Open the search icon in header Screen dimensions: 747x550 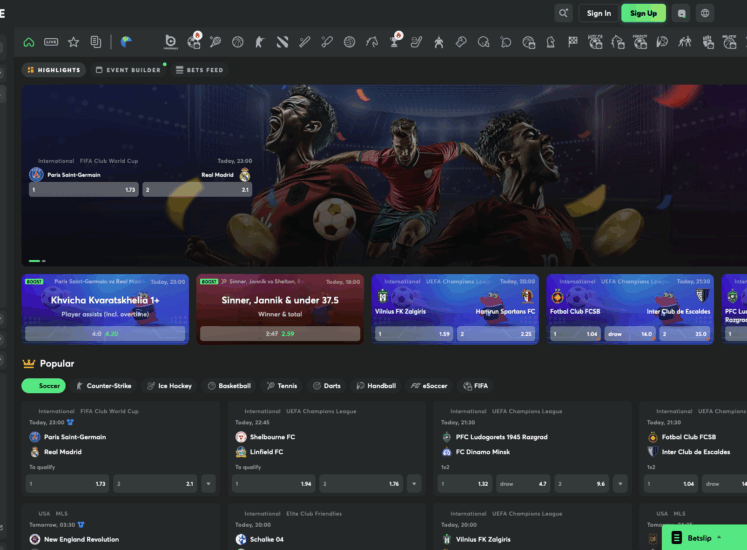(564, 13)
